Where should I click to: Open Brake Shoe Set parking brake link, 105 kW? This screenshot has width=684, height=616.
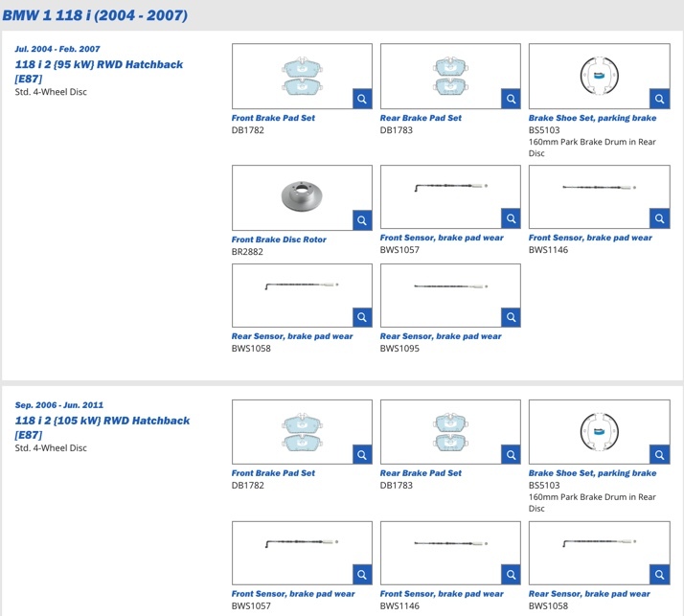pos(592,473)
